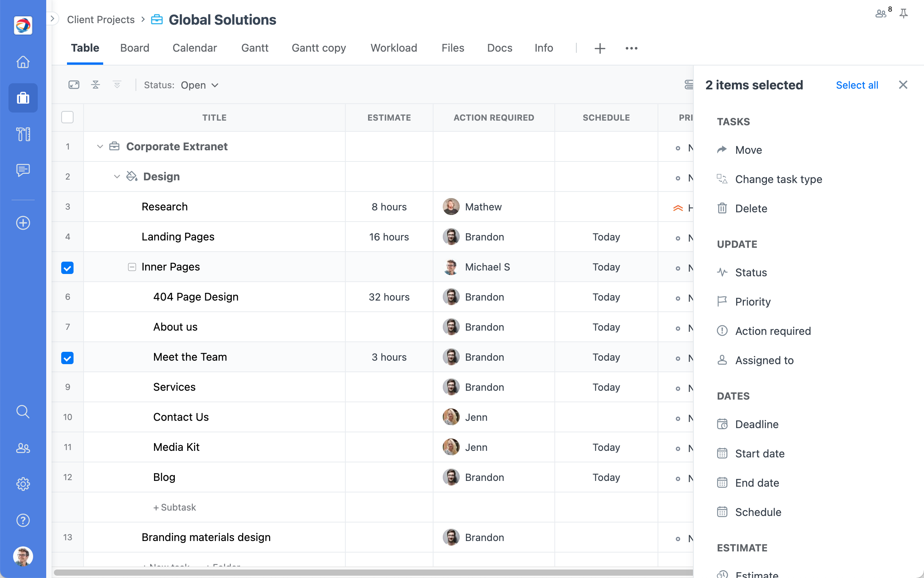Switch to the Workload tab
Screen dimensions: 924x578
click(x=394, y=48)
